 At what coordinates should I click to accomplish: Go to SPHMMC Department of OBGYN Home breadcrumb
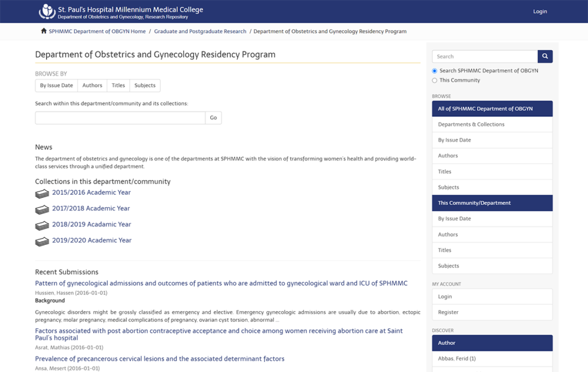pyautogui.click(x=97, y=31)
